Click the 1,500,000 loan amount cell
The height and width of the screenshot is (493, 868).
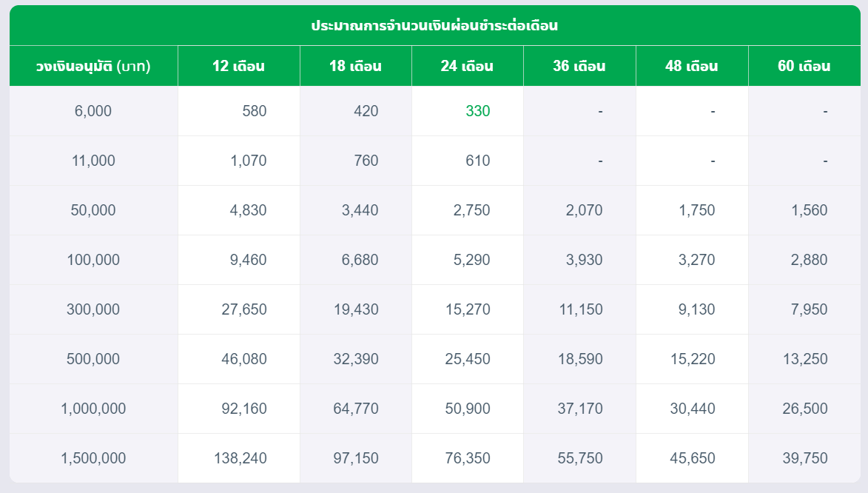[x=93, y=458]
